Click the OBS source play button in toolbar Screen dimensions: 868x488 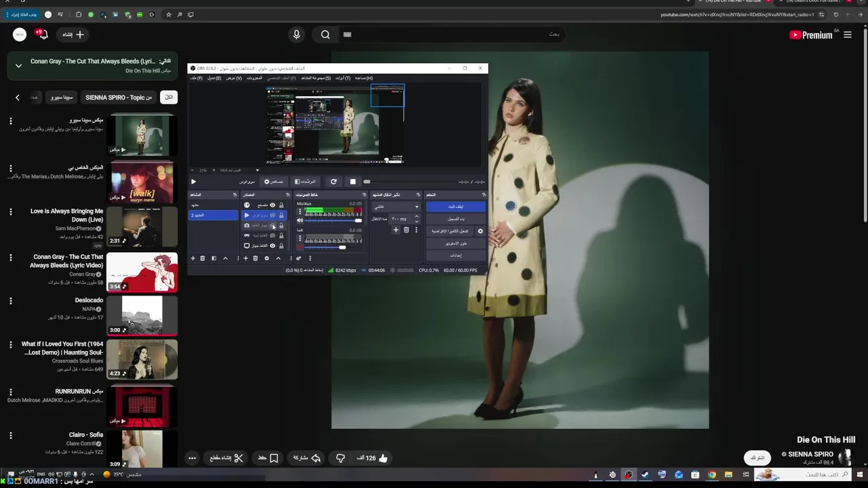click(193, 182)
